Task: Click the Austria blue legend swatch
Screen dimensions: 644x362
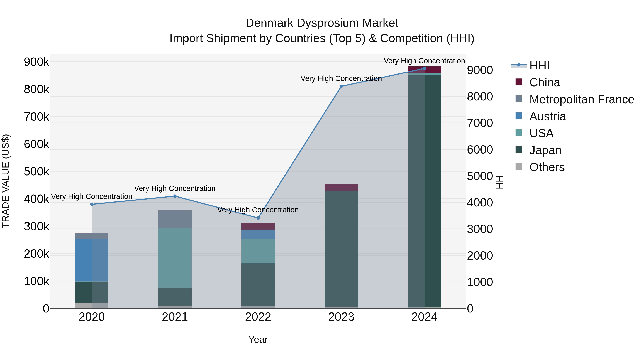Action: point(519,116)
